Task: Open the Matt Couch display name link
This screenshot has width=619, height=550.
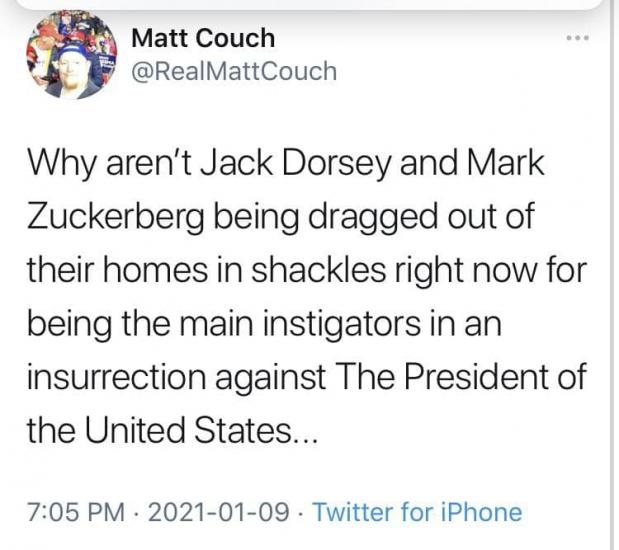Action: tap(203, 39)
